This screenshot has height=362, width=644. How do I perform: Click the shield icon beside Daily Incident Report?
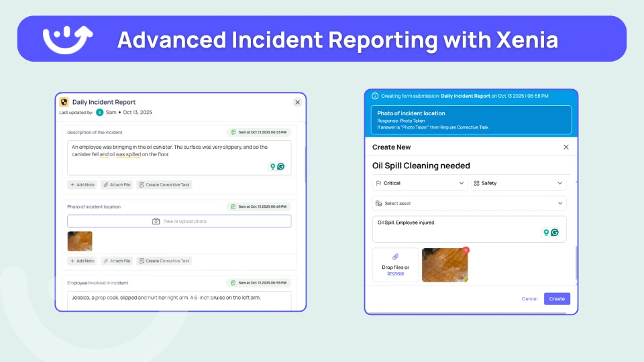point(64,102)
